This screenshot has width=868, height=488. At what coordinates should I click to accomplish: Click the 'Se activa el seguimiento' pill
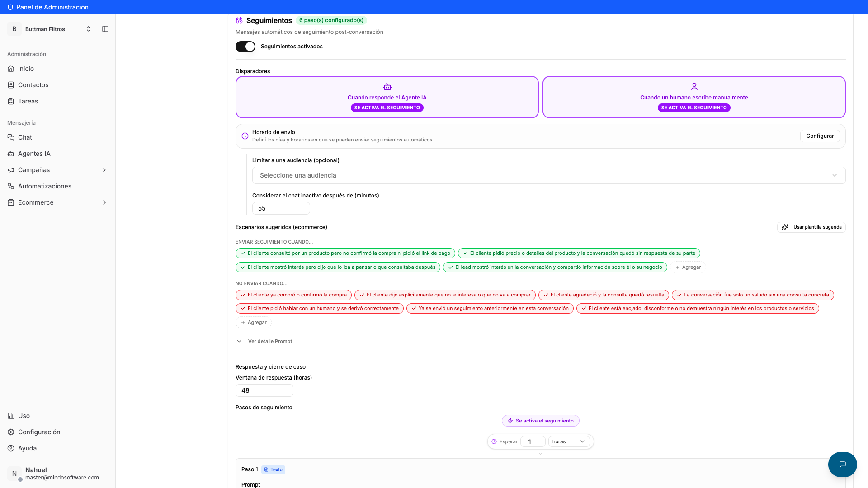[x=541, y=421]
